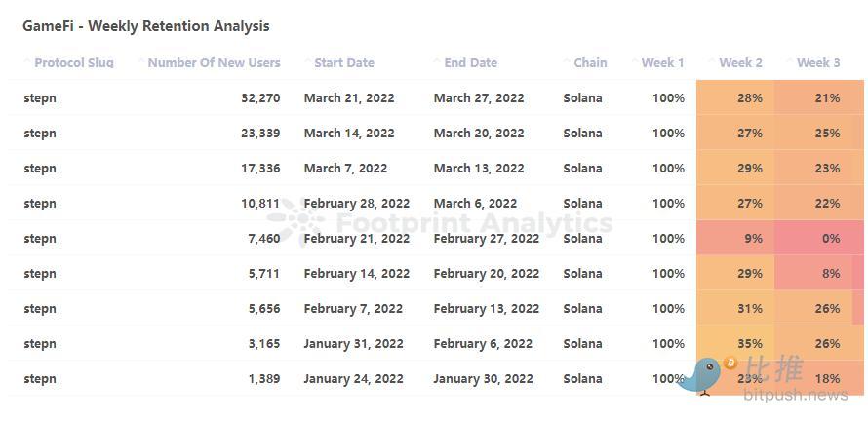Click sort caret beside Protocol Slug header
Image resolution: width=868 pixels, height=421 pixels.
26,61
